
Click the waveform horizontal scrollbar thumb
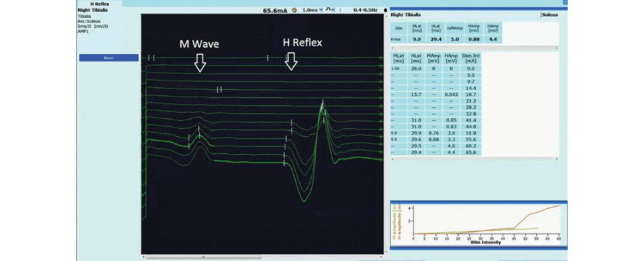click(x=204, y=257)
